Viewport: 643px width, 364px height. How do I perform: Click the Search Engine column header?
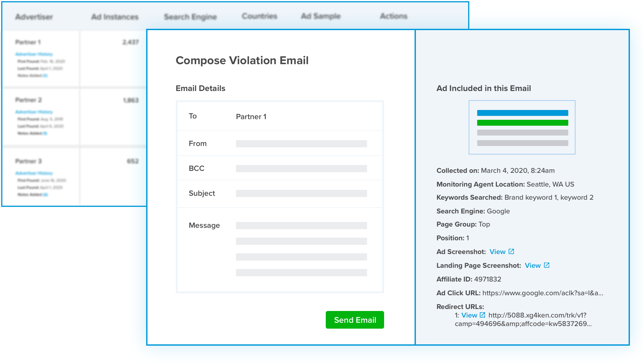(x=190, y=17)
